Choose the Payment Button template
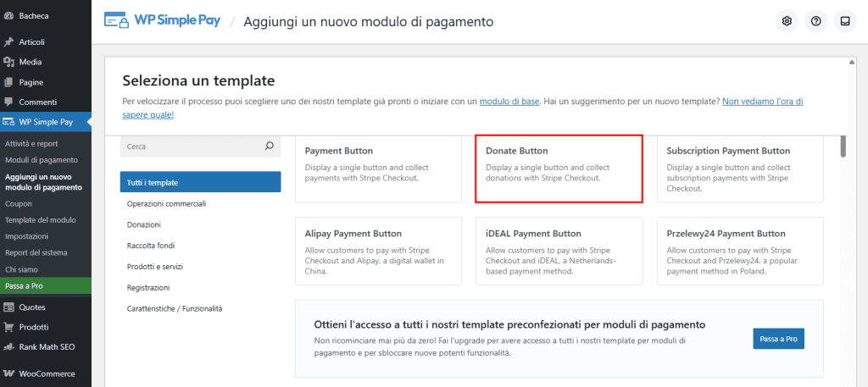 click(378, 169)
